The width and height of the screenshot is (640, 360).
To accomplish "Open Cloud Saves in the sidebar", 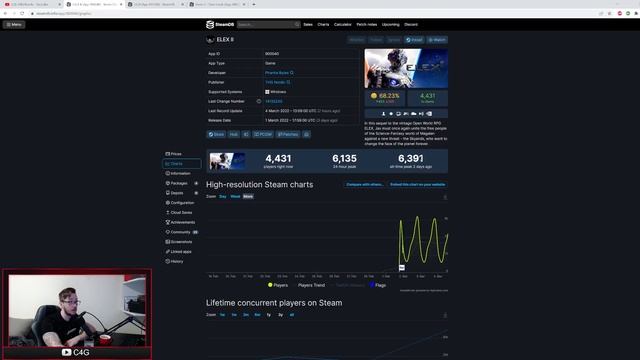I will 182,213.
